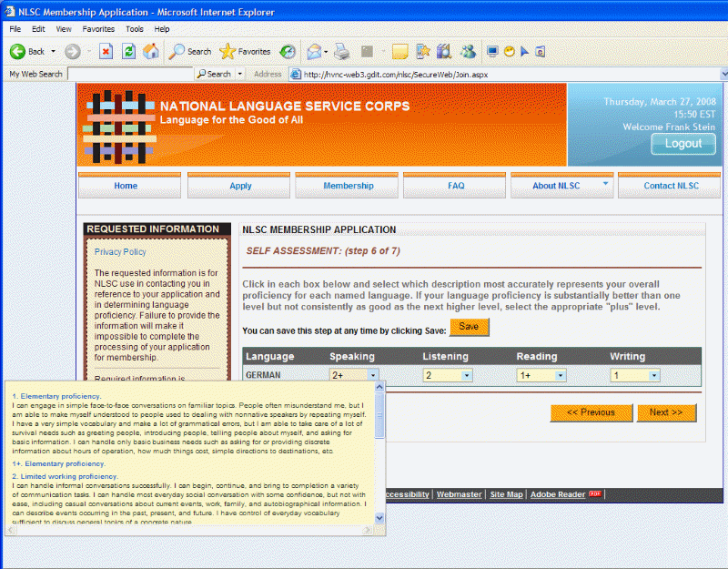Go to the browser Home page icon
728x569 pixels.
(x=151, y=51)
